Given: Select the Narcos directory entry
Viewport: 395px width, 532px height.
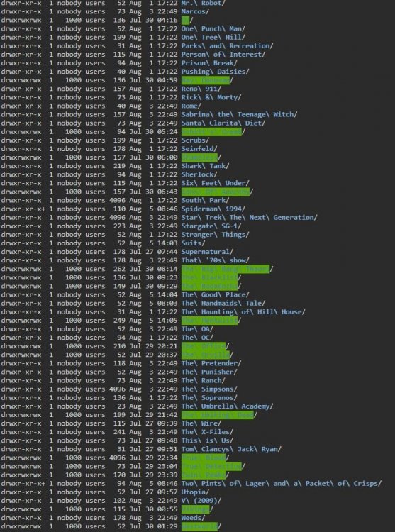Looking at the screenshot, I should pos(195,11).
